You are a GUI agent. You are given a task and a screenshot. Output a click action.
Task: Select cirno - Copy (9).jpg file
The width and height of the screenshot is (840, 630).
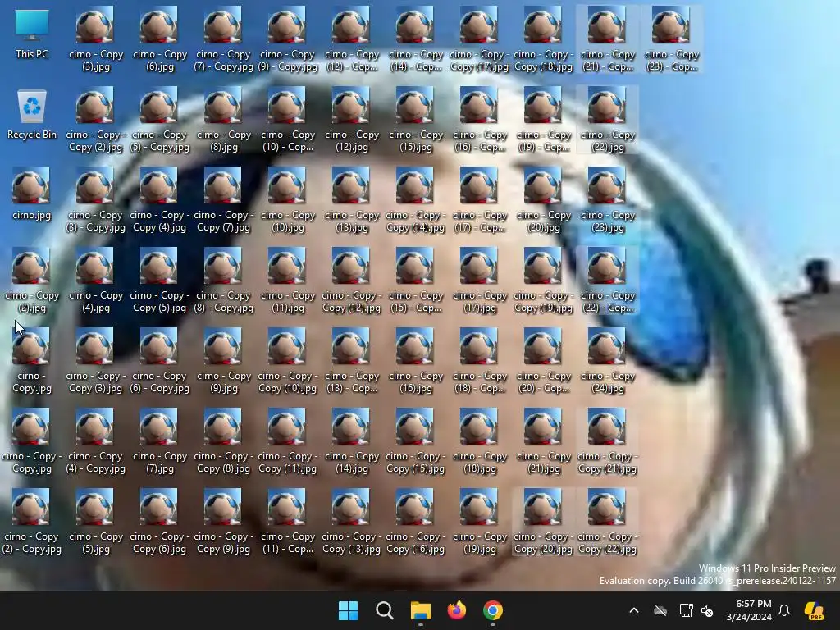pyautogui.click(x=223, y=360)
